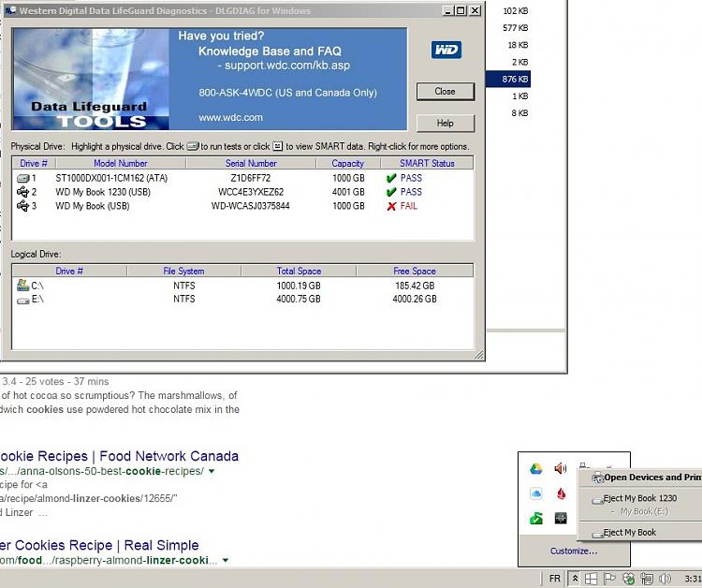Open the iCloud tray icon
Image resolution: width=702 pixels, height=588 pixels.
(x=536, y=493)
